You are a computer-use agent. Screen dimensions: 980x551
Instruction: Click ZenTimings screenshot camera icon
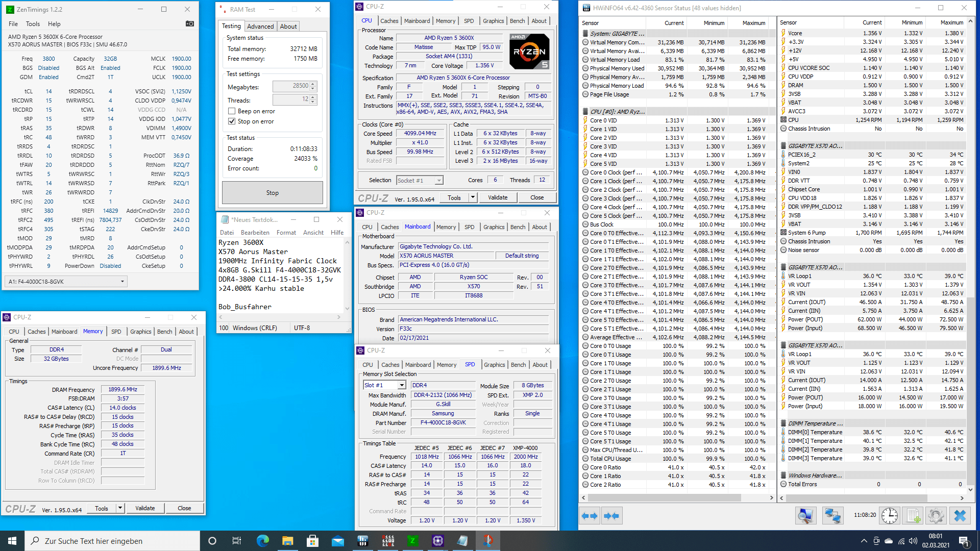[x=189, y=23]
